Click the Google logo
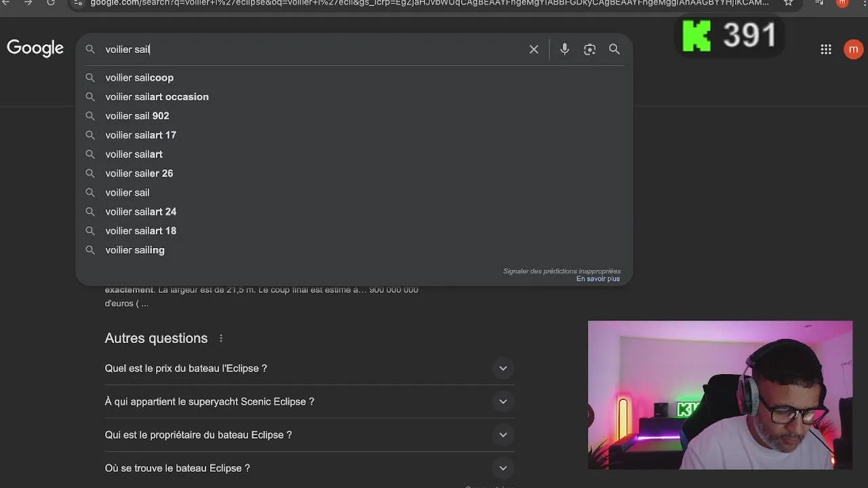 click(x=35, y=49)
